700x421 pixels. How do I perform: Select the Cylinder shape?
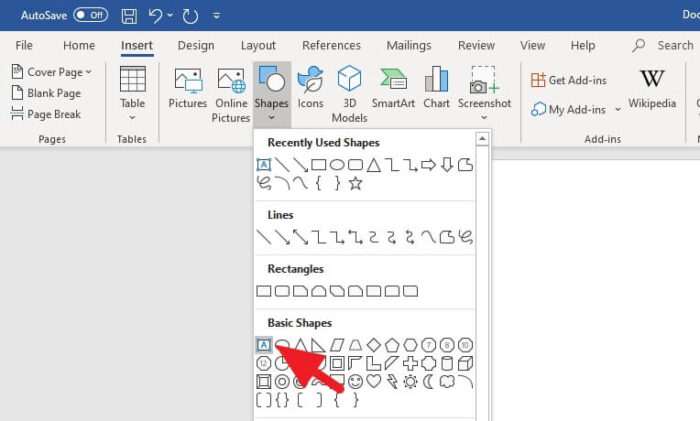(x=447, y=363)
